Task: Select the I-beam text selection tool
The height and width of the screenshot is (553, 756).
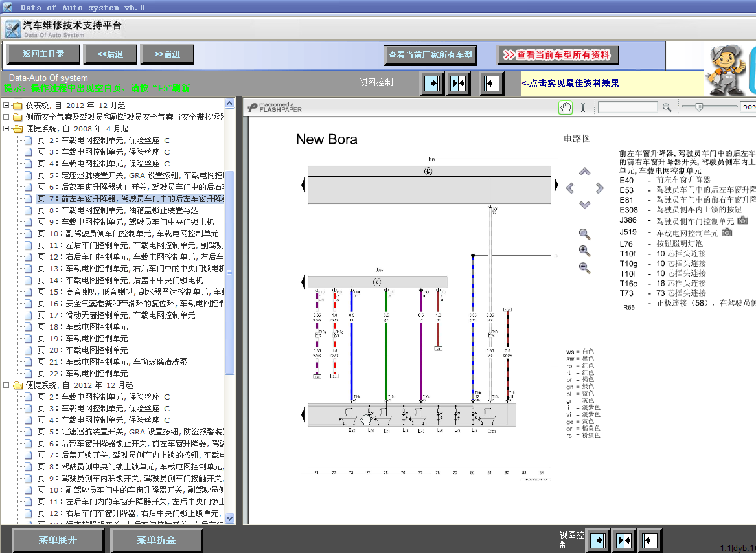Action: 582,107
